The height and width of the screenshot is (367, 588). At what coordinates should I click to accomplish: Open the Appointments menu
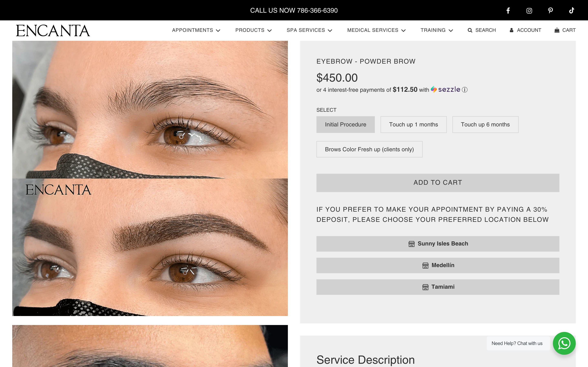196,30
